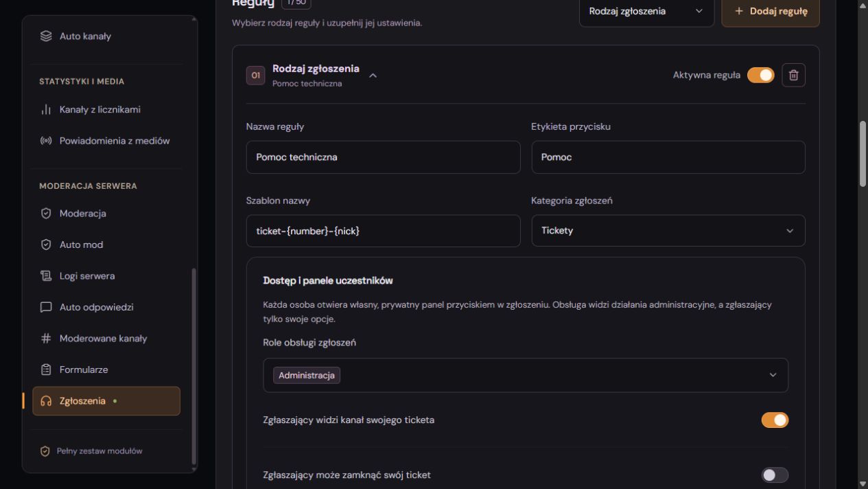
Task: Click the sidebar vertical scrollbar thumb
Action: pyautogui.click(x=193, y=367)
